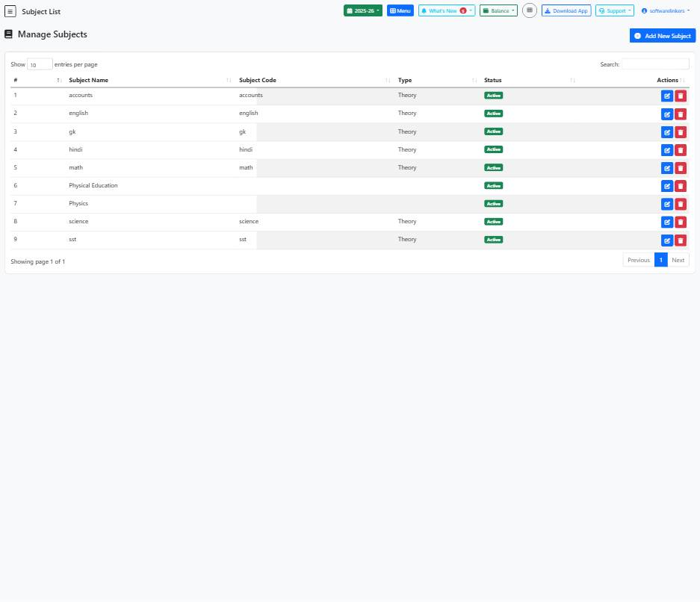Click the delete icon for english subject
Viewport: 700px width, 602px height.
coord(681,114)
